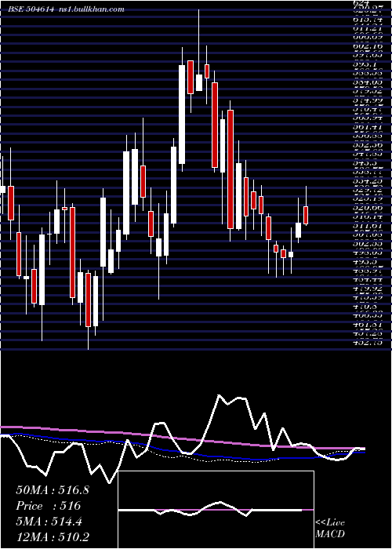Click the 624 top axis label
The image size is (392, 549).
click(361, 2)
